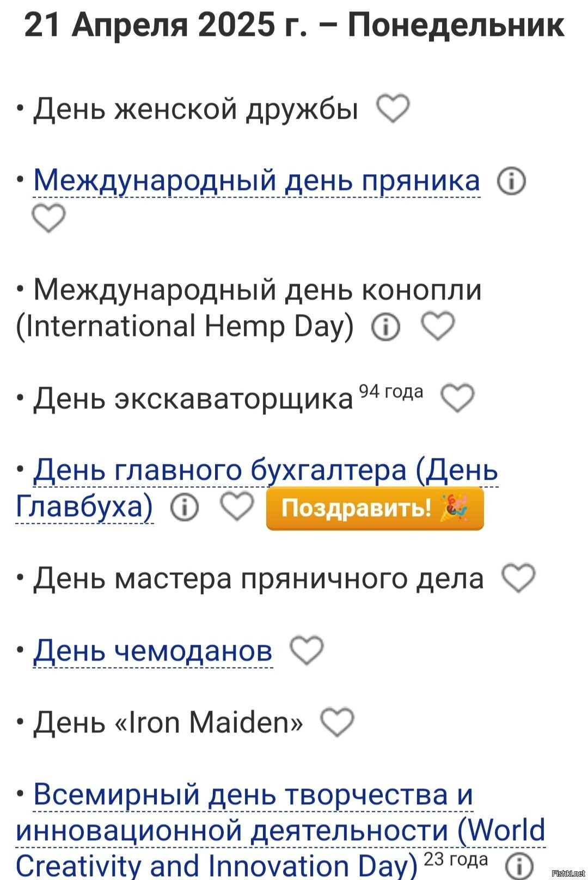The image size is (588, 880).
Task: Like День чемоданов with heart icon
Action: click(x=307, y=650)
